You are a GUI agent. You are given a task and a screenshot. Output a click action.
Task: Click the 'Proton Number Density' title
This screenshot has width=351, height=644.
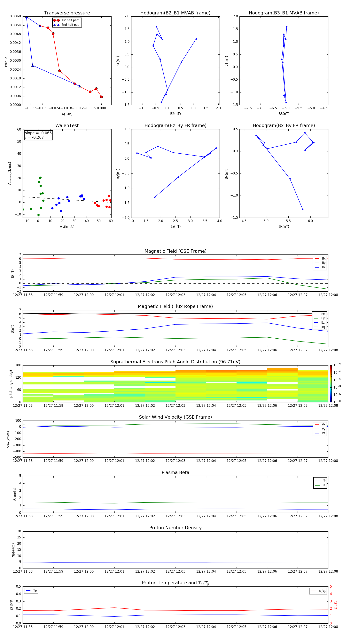pyautogui.click(x=175, y=528)
